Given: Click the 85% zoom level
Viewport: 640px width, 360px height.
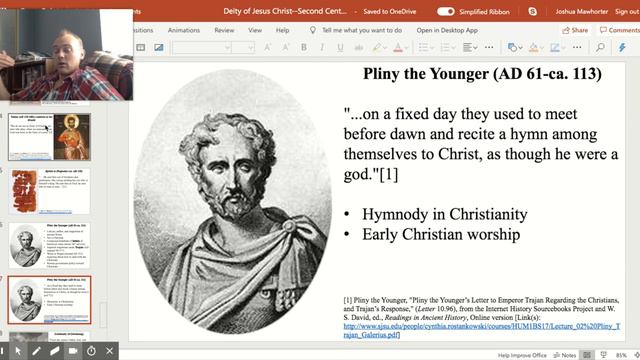Looking at the screenshot, I should pyautogui.click(x=621, y=356).
